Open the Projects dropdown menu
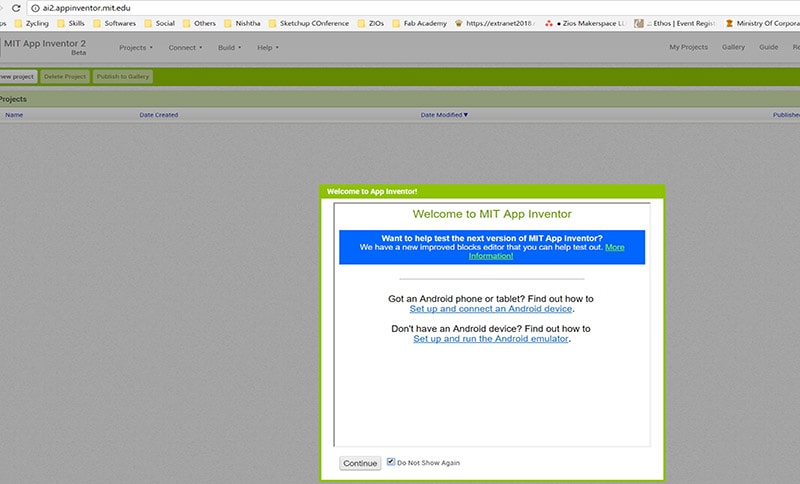Viewport: 800px width, 484px height. (x=136, y=47)
